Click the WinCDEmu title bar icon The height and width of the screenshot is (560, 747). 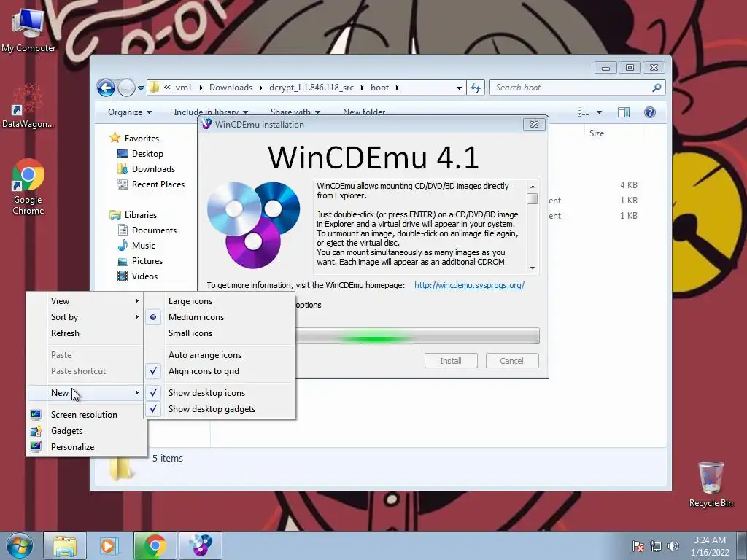[206, 124]
